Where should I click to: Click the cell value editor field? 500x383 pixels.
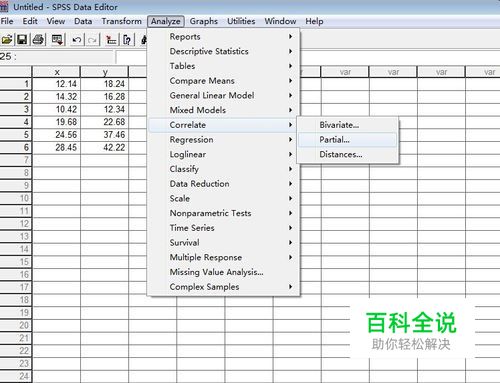pos(132,57)
